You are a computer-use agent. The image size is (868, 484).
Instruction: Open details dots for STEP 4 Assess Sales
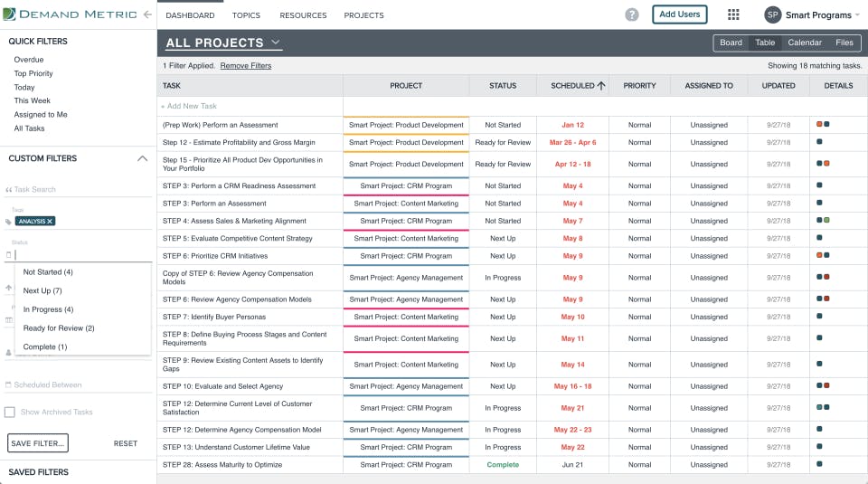[823, 221]
